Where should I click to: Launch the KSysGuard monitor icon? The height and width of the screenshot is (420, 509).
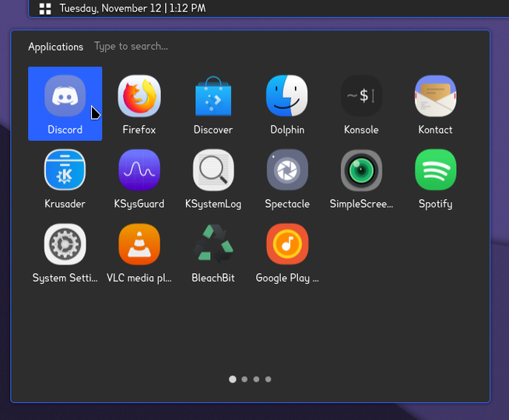coord(139,170)
